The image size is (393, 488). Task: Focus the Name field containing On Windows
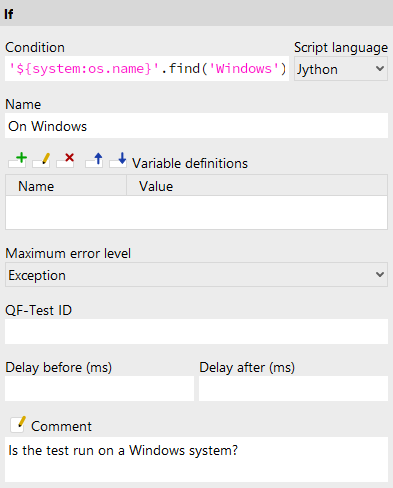[196, 126]
